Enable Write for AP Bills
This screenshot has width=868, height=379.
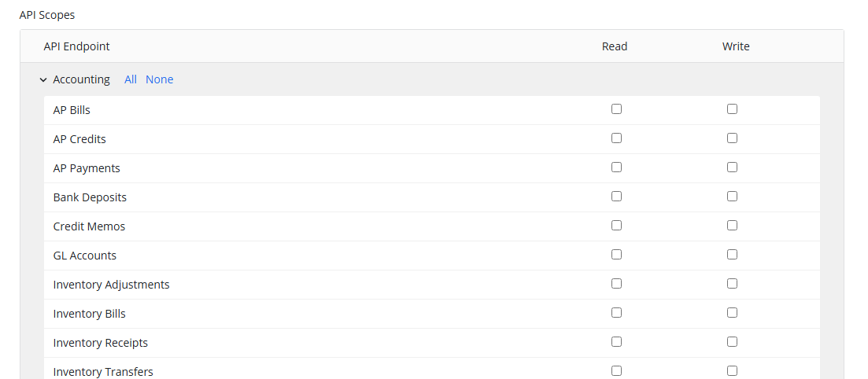point(732,109)
